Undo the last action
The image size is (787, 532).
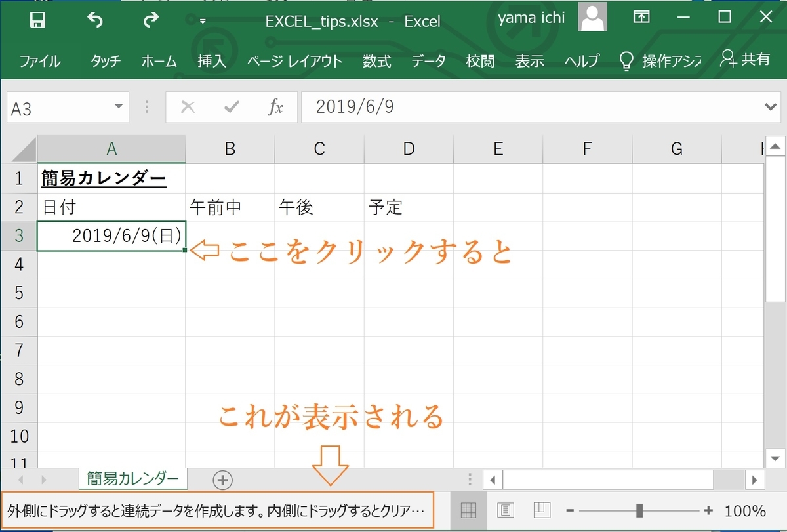tap(95, 20)
